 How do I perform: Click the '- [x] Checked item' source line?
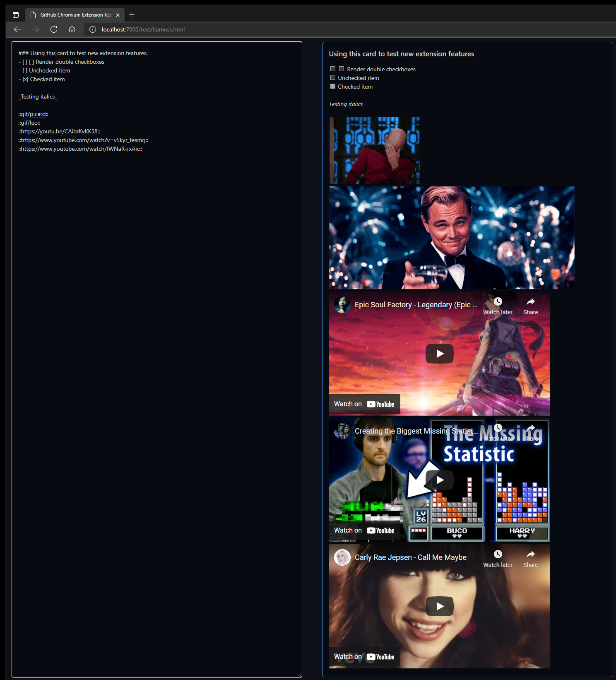point(42,79)
